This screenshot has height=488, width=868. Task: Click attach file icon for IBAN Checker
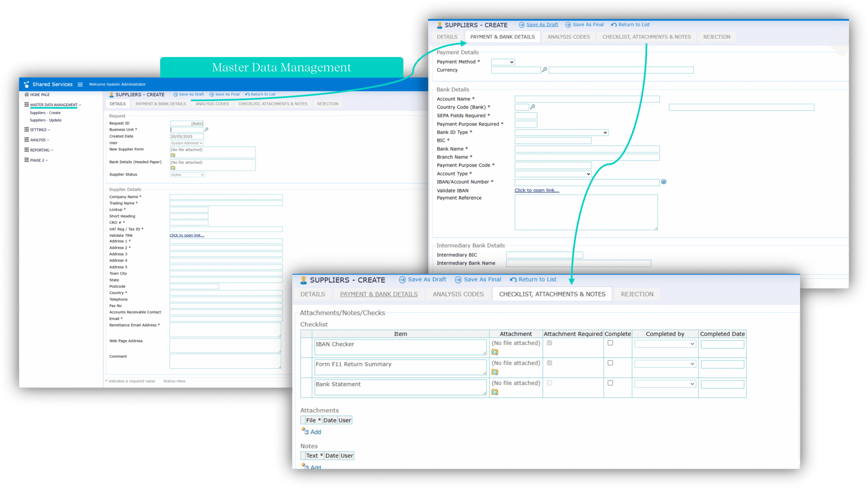[495, 352]
